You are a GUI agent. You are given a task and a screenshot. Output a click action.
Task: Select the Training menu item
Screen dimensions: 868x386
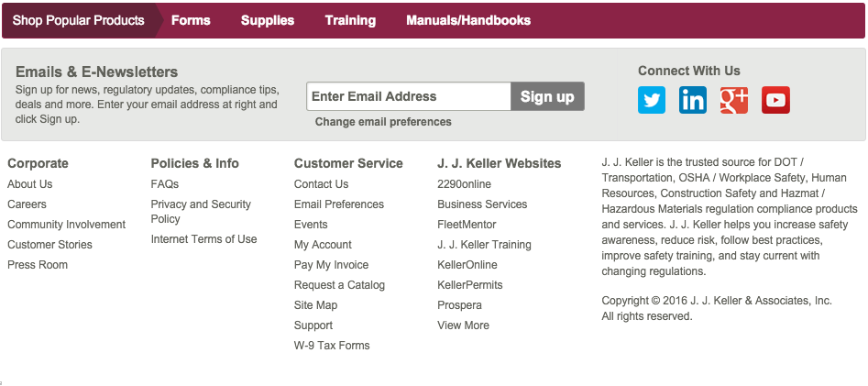350,20
